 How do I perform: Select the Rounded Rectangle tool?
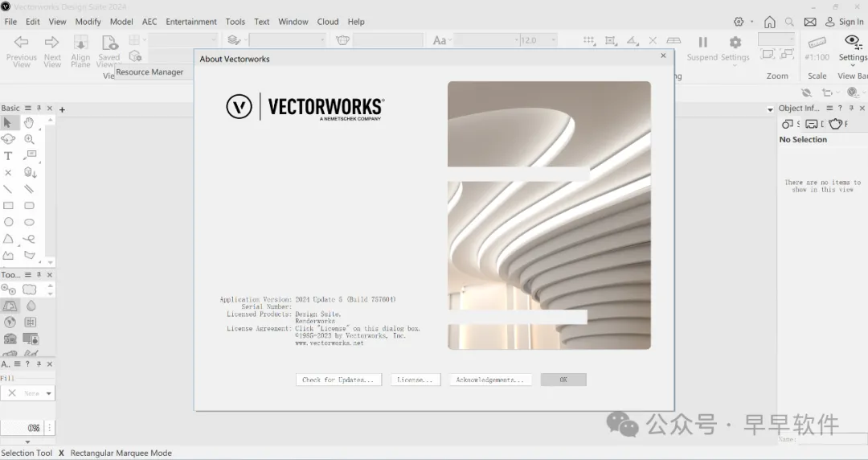click(30, 206)
